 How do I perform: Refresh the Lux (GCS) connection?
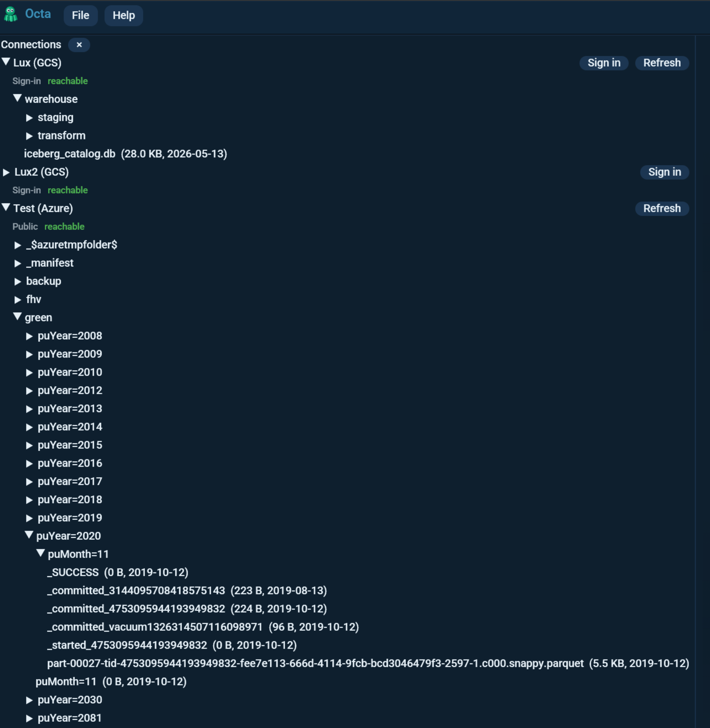(x=662, y=63)
